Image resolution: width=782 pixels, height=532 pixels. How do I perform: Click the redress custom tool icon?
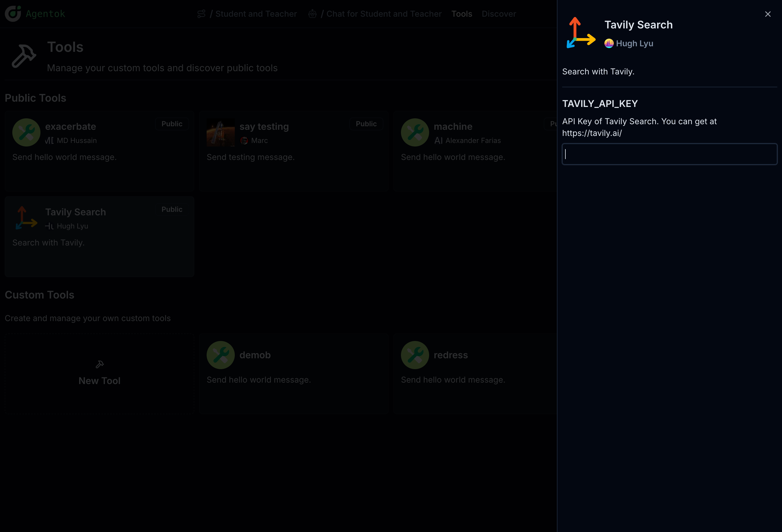(x=414, y=355)
